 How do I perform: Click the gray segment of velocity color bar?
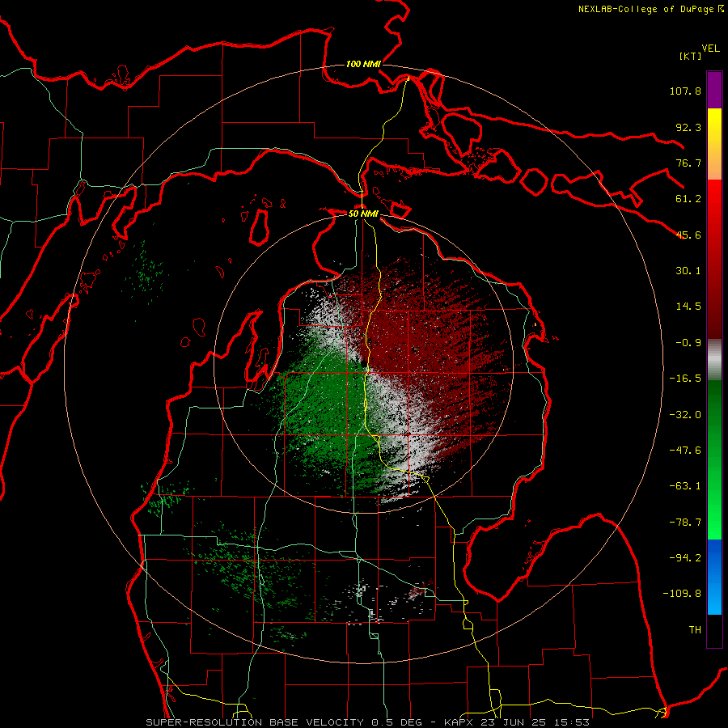(x=714, y=360)
